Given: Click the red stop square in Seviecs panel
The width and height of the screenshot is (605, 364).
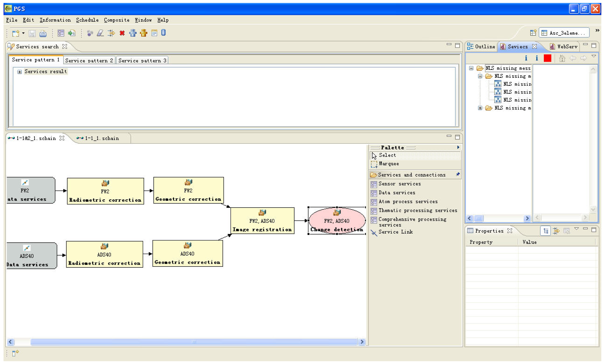Looking at the screenshot, I should tap(547, 58).
